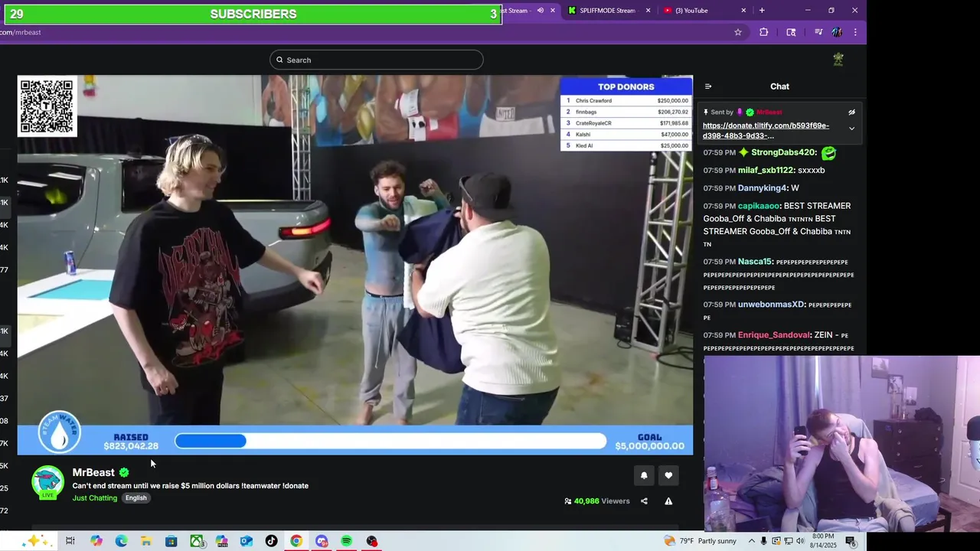Expand the pinned chat message chevron
This screenshot has height=551, width=980.
coord(851,129)
